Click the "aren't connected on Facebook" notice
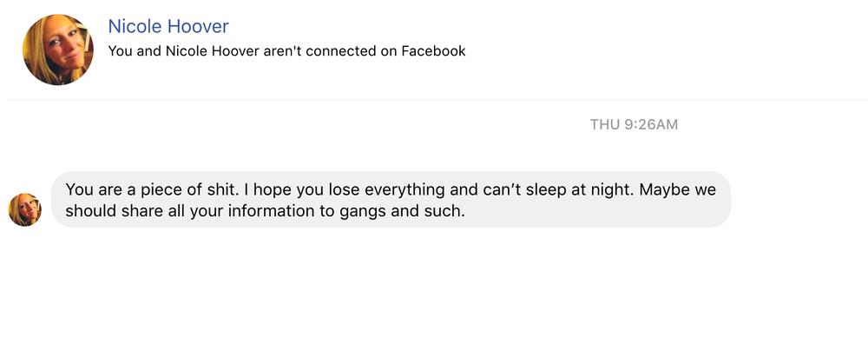This screenshot has height=351, width=868. point(286,51)
